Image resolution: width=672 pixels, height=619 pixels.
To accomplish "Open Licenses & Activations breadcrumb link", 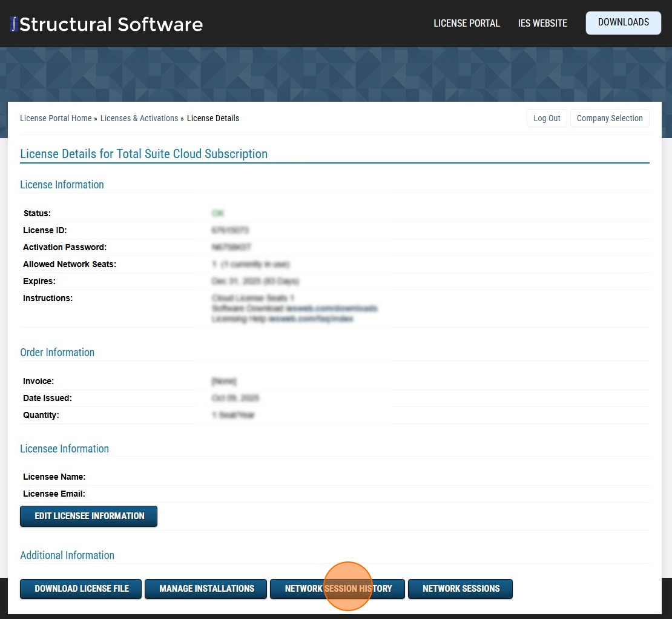I will [x=139, y=118].
